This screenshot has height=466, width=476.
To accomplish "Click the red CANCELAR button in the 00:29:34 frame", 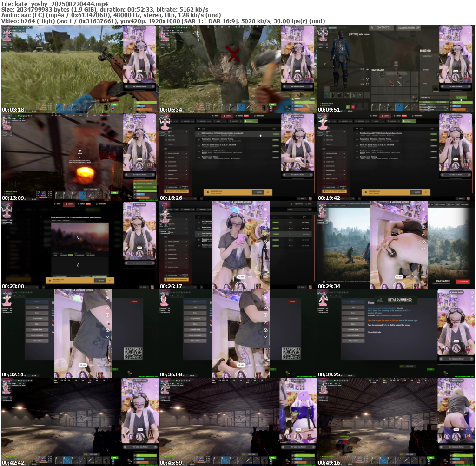I will [463, 282].
